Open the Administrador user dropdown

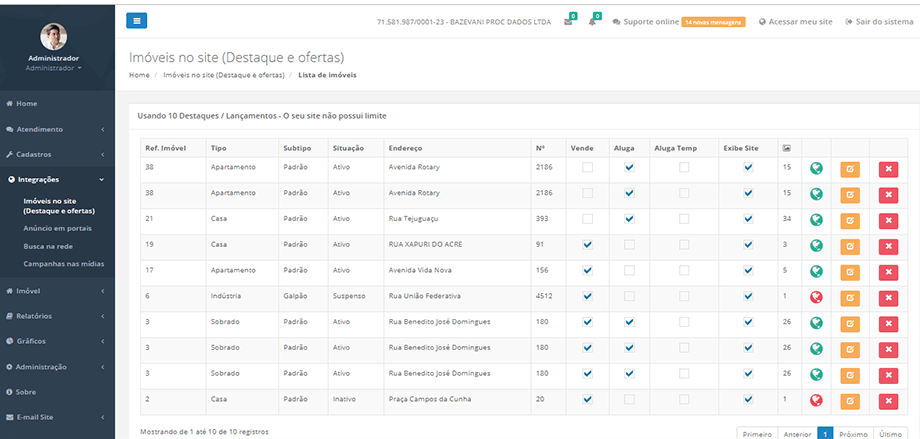[x=54, y=68]
